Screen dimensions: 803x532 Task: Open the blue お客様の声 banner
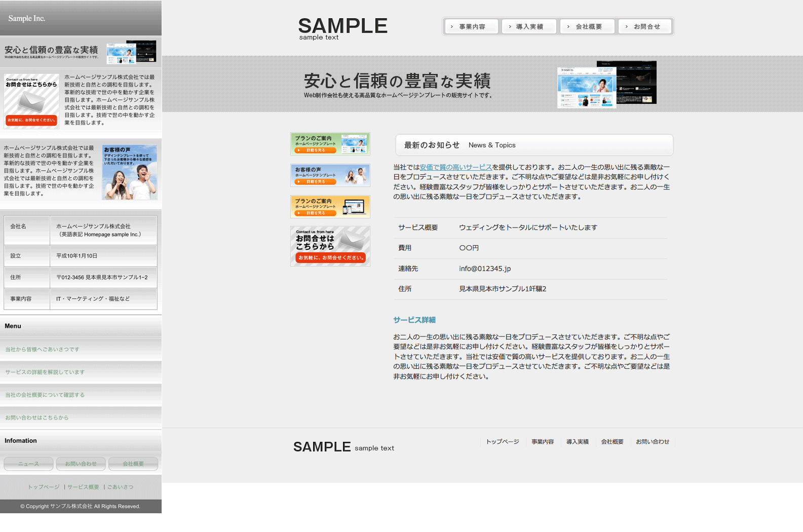coord(330,175)
